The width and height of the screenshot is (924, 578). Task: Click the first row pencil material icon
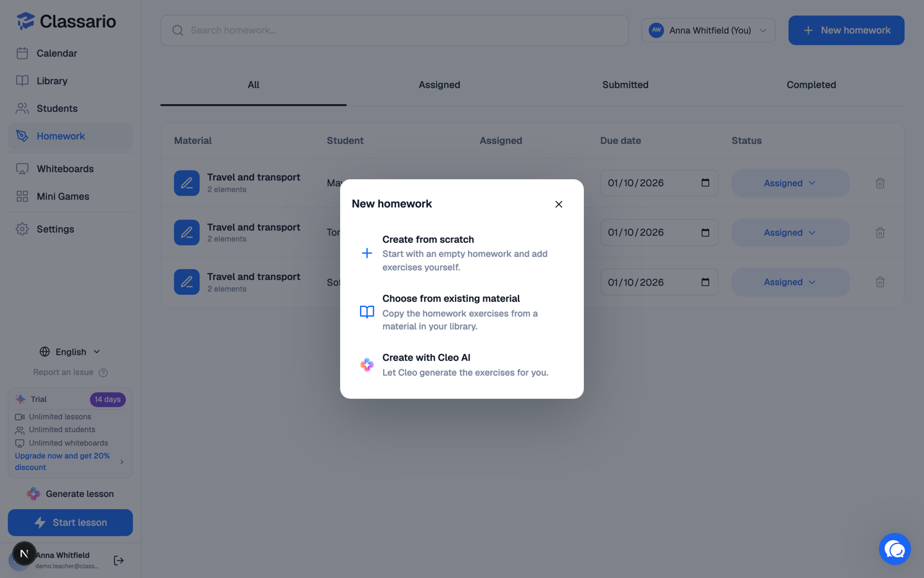pos(187,183)
